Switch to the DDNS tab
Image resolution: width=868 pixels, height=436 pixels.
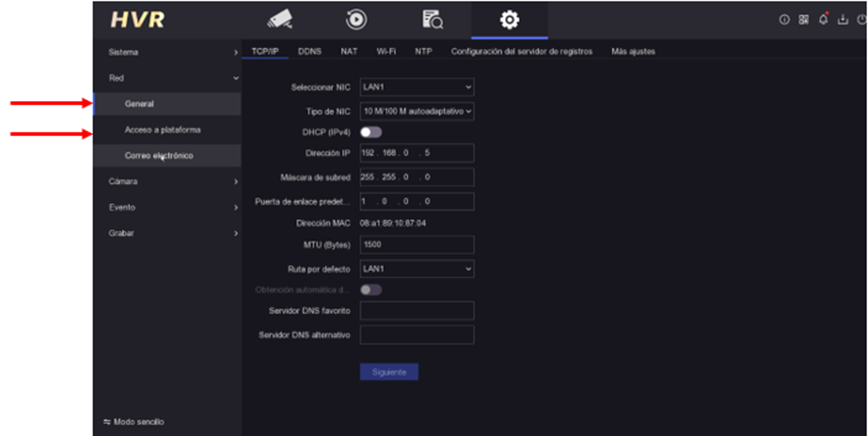309,51
